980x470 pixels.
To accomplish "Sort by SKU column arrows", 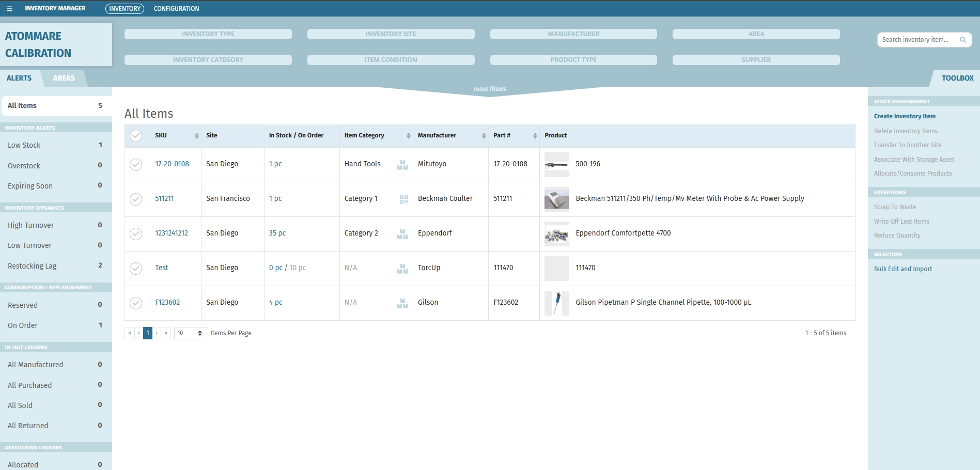I will click(196, 136).
